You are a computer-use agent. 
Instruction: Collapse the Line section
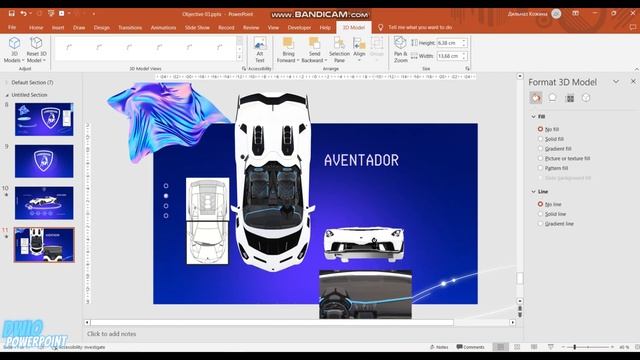[533, 191]
